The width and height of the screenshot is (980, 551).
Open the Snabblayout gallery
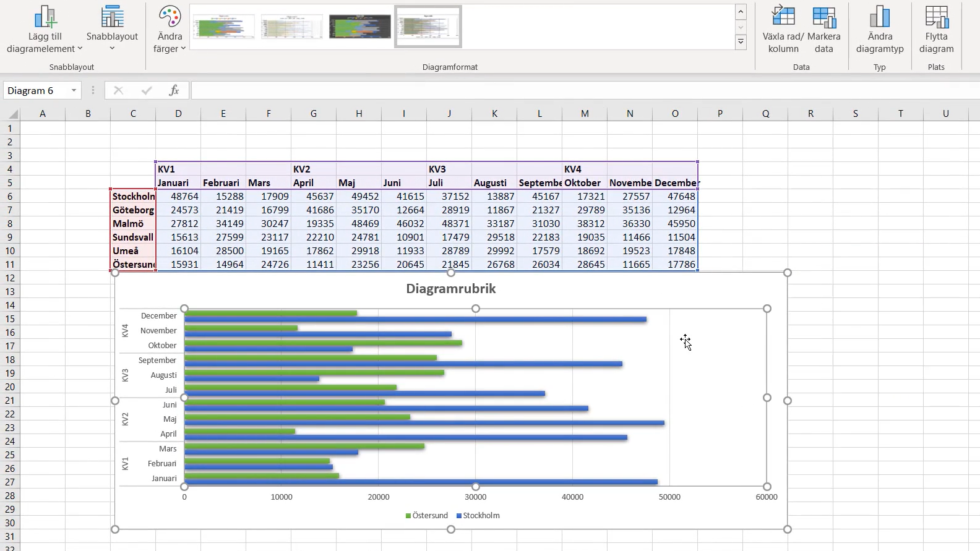pos(112,30)
